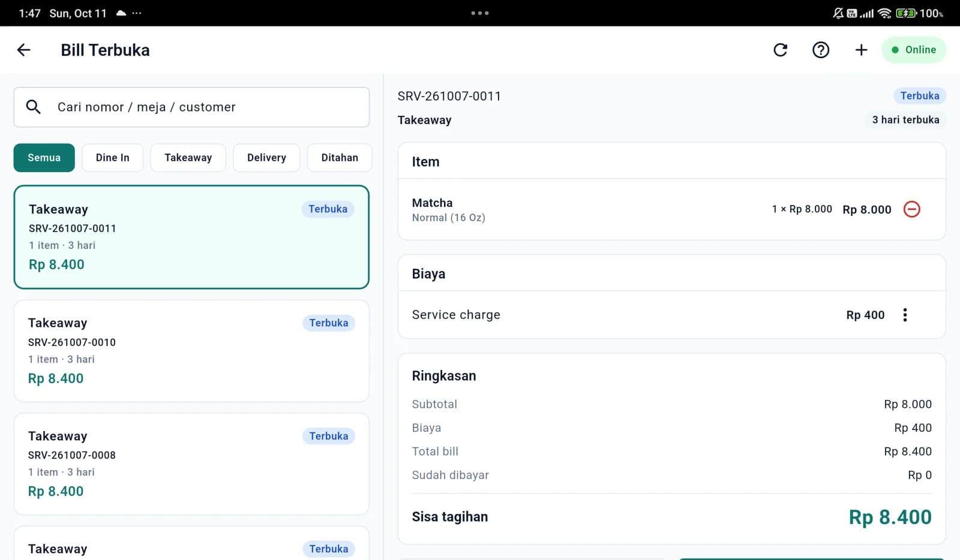Show Ditahan bills
The width and height of the screenshot is (960, 560).
[x=340, y=158]
